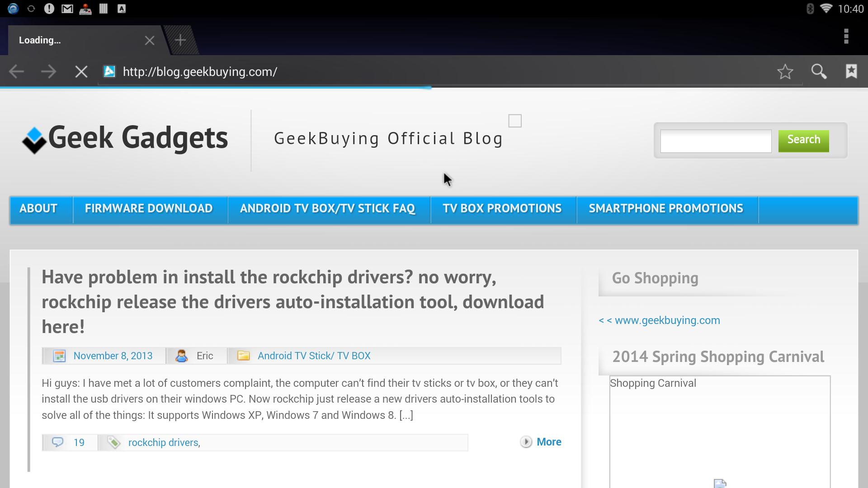Screen dimensions: 868x488
Task: Go back to previous page
Action: click(16, 71)
